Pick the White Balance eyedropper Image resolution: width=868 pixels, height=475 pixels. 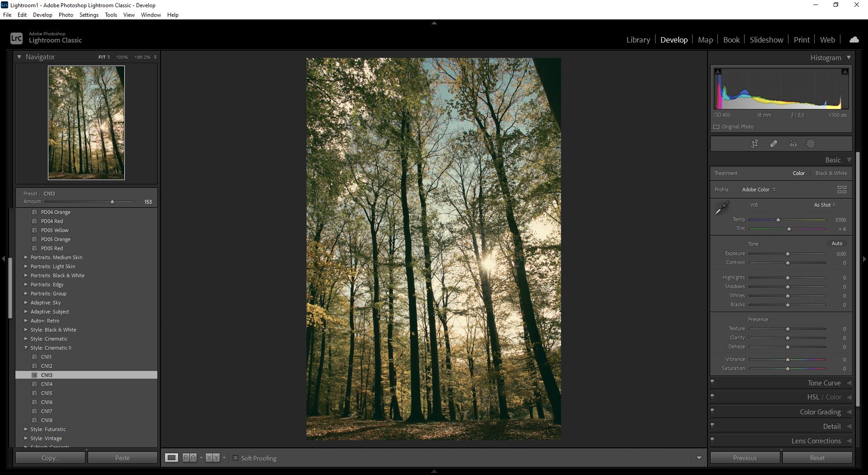click(722, 207)
